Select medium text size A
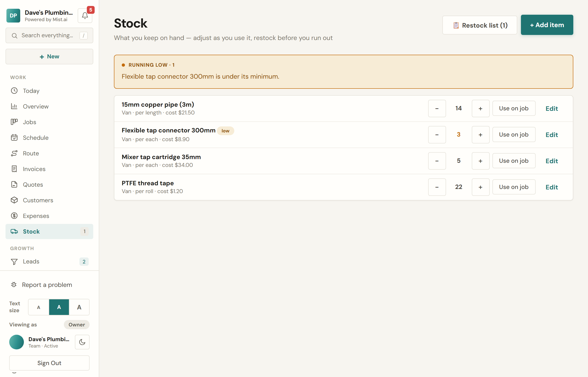 pos(59,307)
